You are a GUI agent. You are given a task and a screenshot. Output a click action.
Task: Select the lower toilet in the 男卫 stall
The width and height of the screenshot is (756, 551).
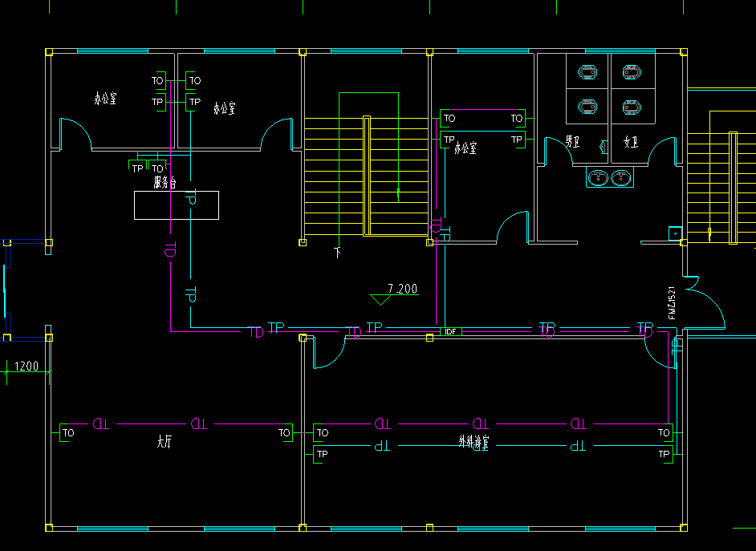pos(587,107)
